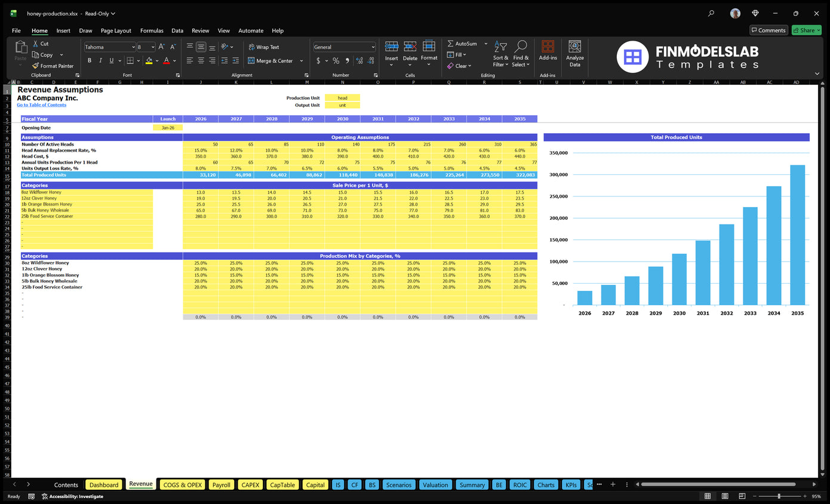Switch to the COGS & OPEX sheet tab
This screenshot has height=504, width=830.
183,485
